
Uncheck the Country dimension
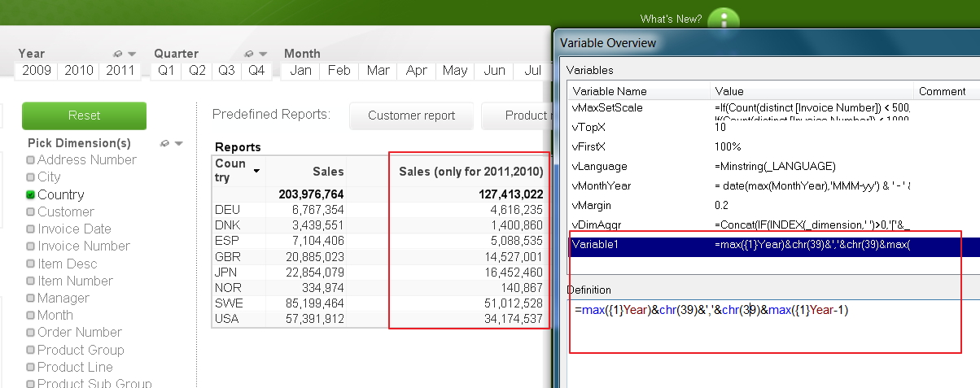pyautogui.click(x=31, y=194)
